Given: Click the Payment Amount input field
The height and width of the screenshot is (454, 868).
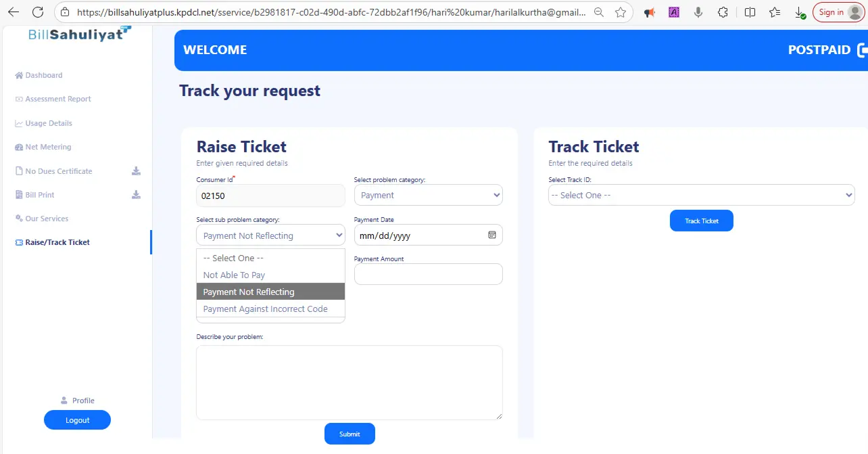Looking at the screenshot, I should (x=428, y=274).
